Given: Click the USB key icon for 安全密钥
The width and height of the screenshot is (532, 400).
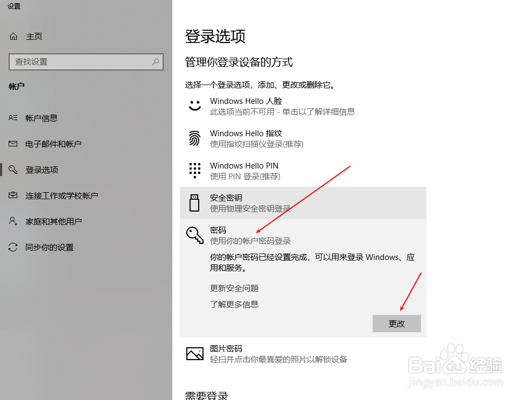Looking at the screenshot, I should pos(194,203).
